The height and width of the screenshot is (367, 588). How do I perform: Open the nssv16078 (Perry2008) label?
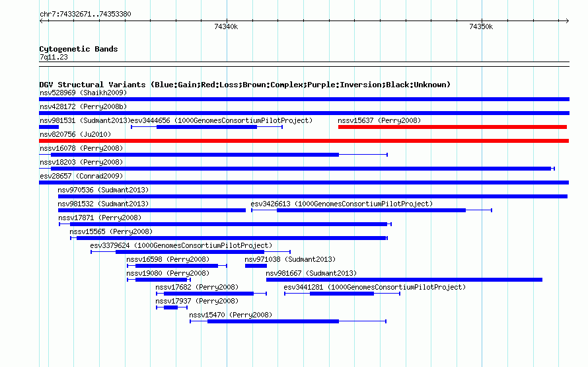[x=81, y=148]
